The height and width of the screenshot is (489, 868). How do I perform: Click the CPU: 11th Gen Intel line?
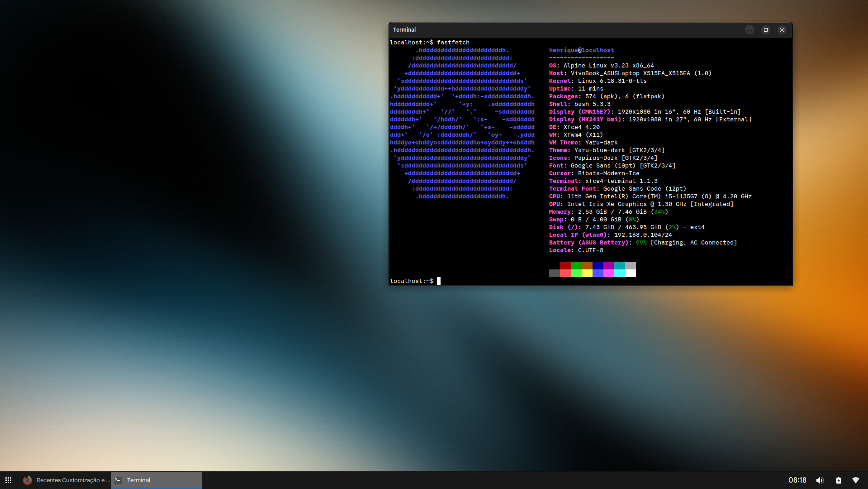pos(650,197)
